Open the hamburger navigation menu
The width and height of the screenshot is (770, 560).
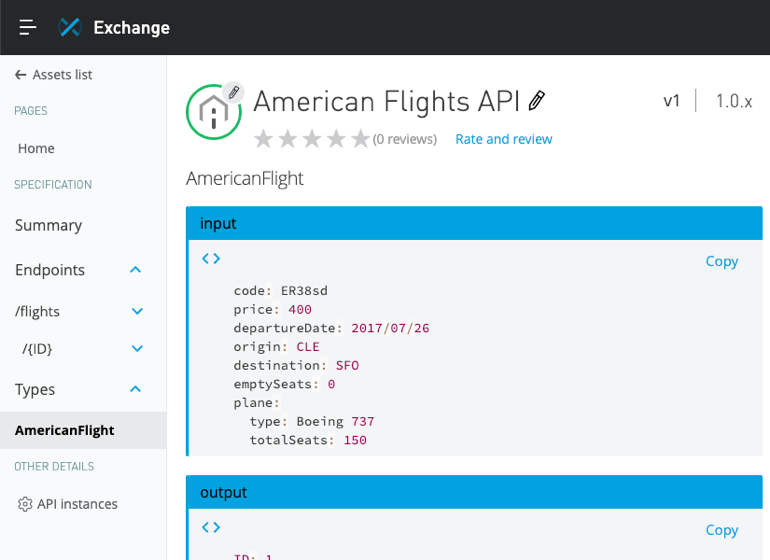click(x=28, y=28)
